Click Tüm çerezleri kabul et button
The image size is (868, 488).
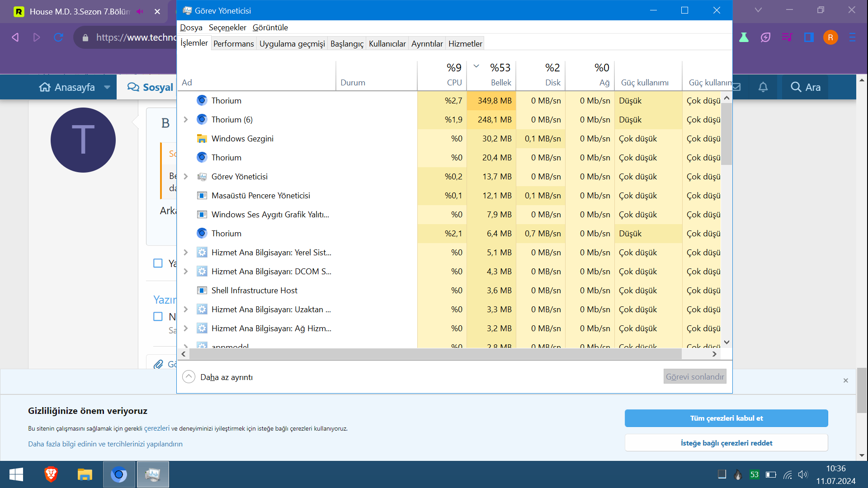726,418
